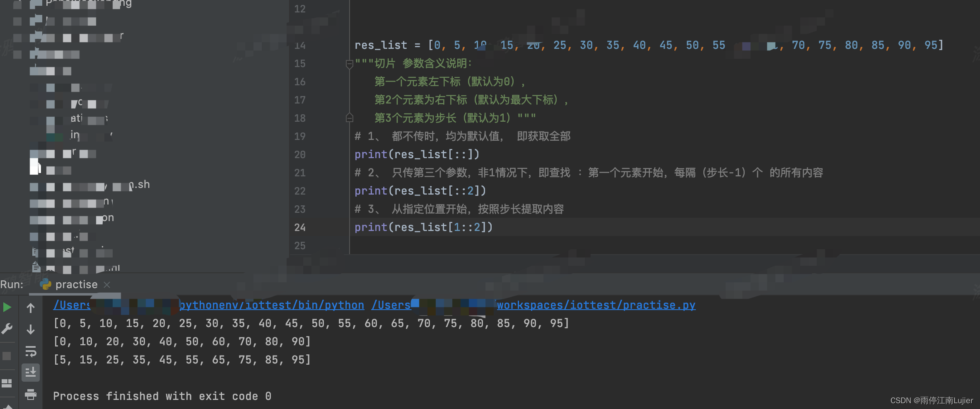Collapse the docstring fold on line 15
Screen dimensions: 980x409
point(349,64)
